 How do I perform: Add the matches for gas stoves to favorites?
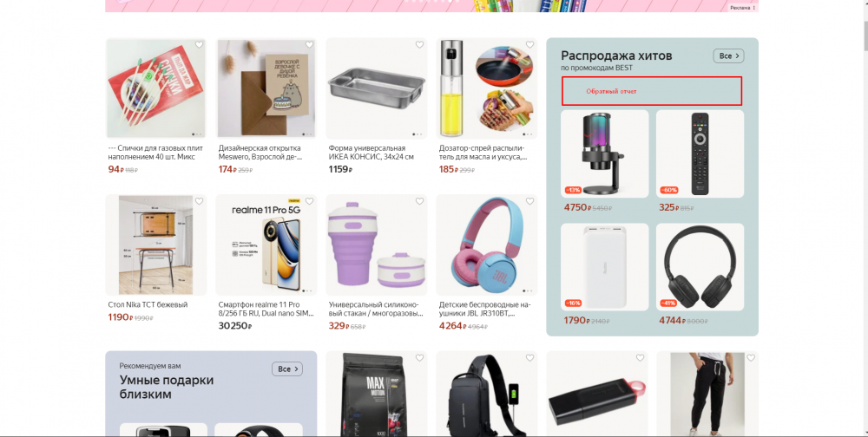199,45
